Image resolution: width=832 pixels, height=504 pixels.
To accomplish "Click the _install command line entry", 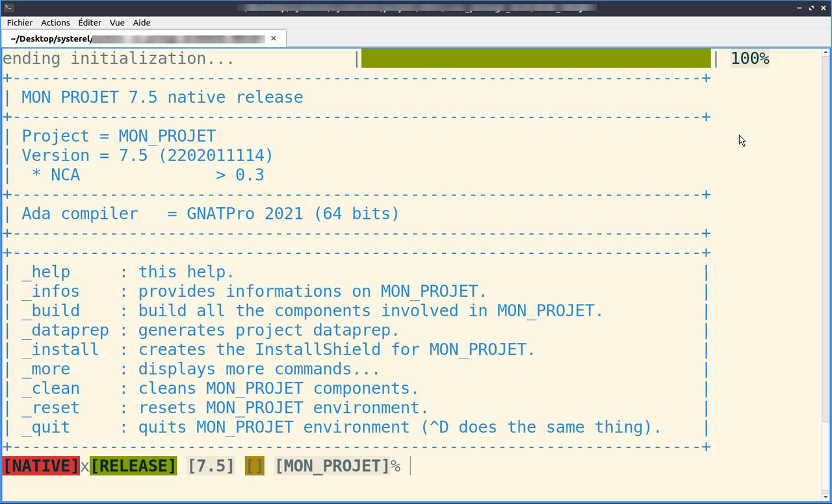I will [60, 349].
